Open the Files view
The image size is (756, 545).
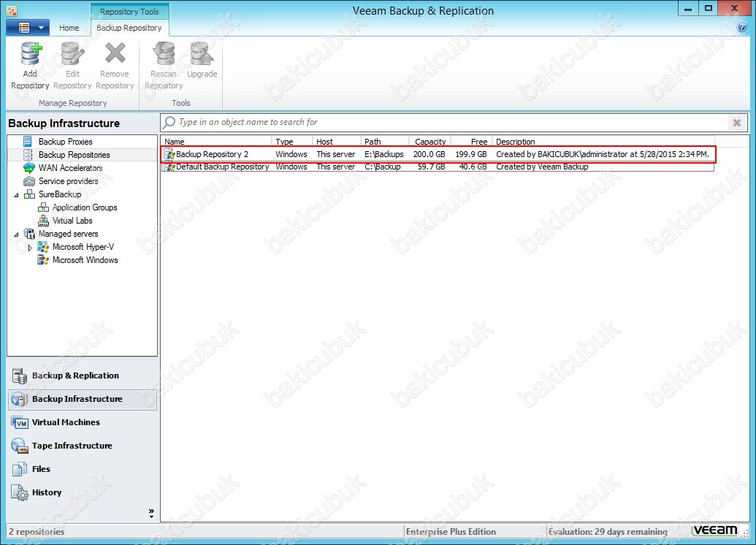click(83, 469)
